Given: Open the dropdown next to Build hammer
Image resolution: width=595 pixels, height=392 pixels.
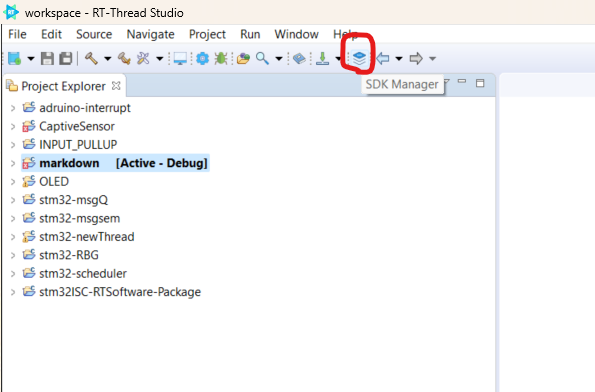Looking at the screenshot, I should (108, 59).
